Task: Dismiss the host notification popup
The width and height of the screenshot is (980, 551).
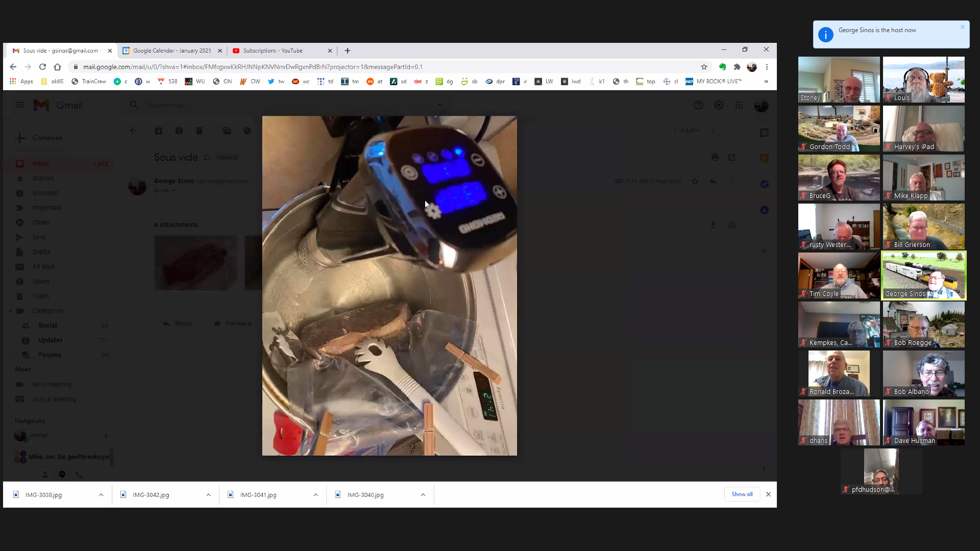Action: coord(962,27)
